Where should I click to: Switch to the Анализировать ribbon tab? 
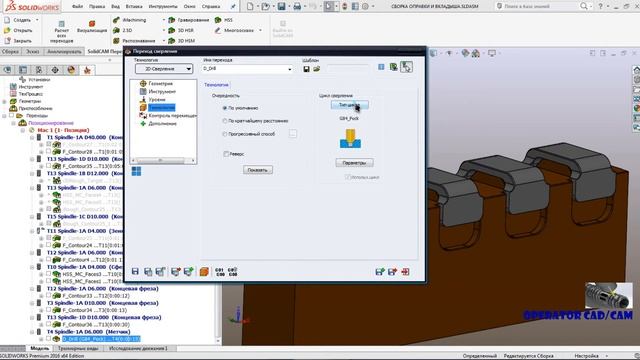[x=64, y=52]
